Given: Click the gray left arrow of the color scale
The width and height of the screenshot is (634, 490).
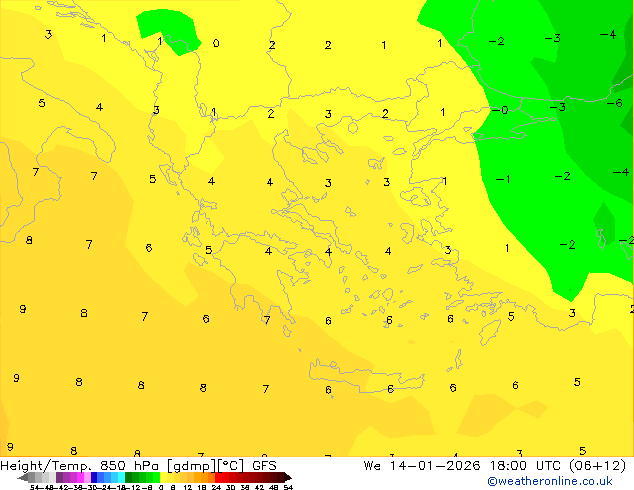Looking at the screenshot, I should [x=23, y=477].
